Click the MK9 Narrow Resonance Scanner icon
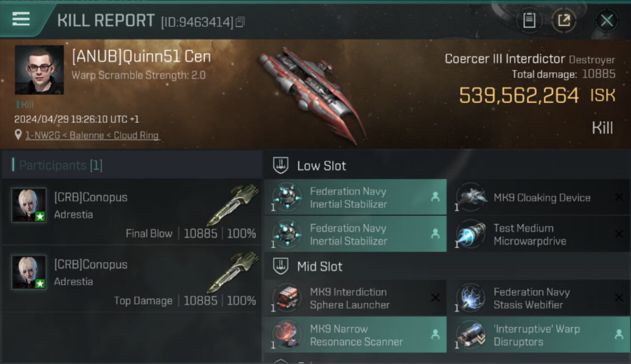 (x=287, y=335)
